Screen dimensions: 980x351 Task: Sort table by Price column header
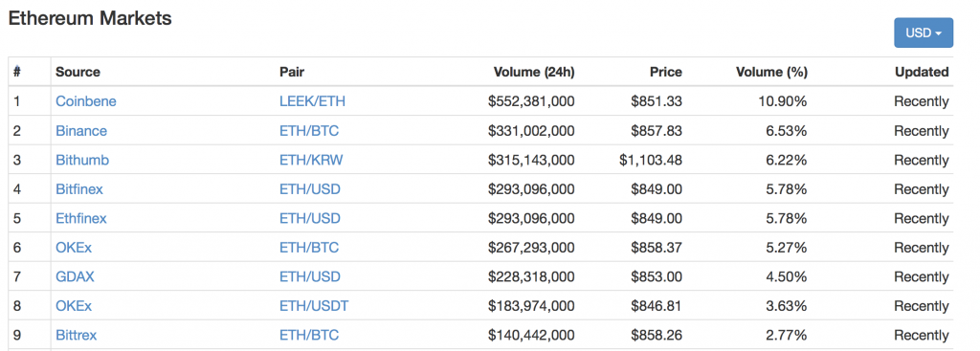coord(666,72)
